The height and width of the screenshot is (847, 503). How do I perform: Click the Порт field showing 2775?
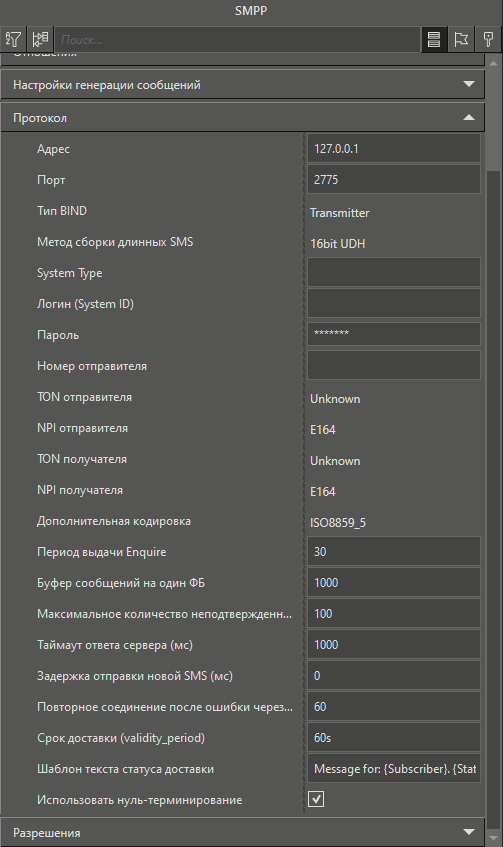tap(394, 179)
